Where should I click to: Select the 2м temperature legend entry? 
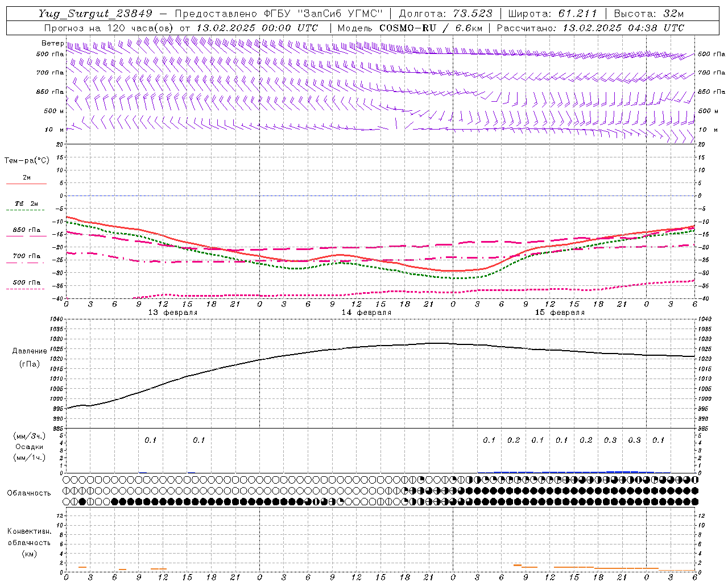coord(26,177)
